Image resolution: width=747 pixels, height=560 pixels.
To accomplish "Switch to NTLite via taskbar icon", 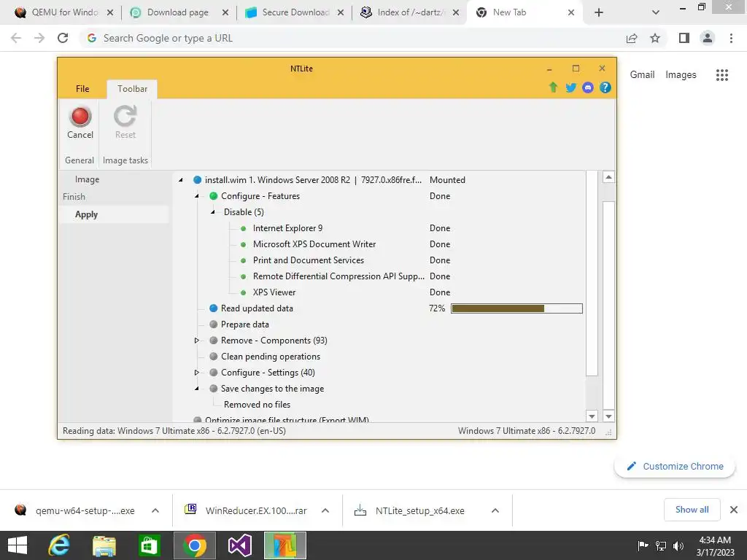I will pos(285,545).
